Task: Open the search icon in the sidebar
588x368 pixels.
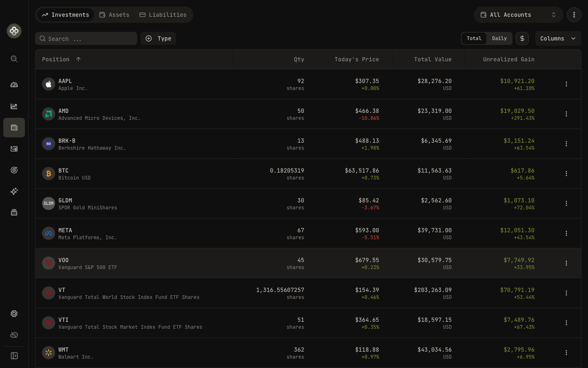Action: (x=14, y=59)
